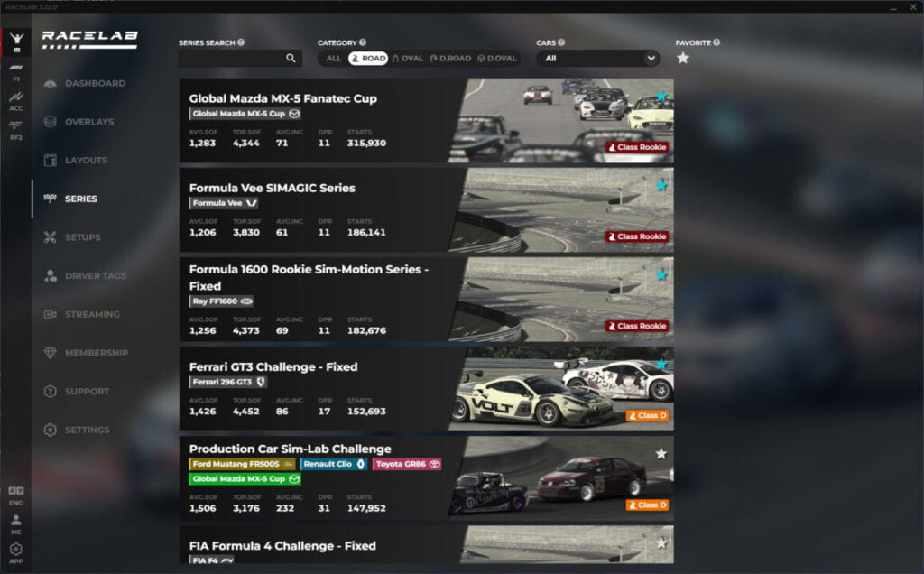Select the OVAL category filter
Image resolution: width=924 pixels, height=574 pixels.
(x=408, y=59)
